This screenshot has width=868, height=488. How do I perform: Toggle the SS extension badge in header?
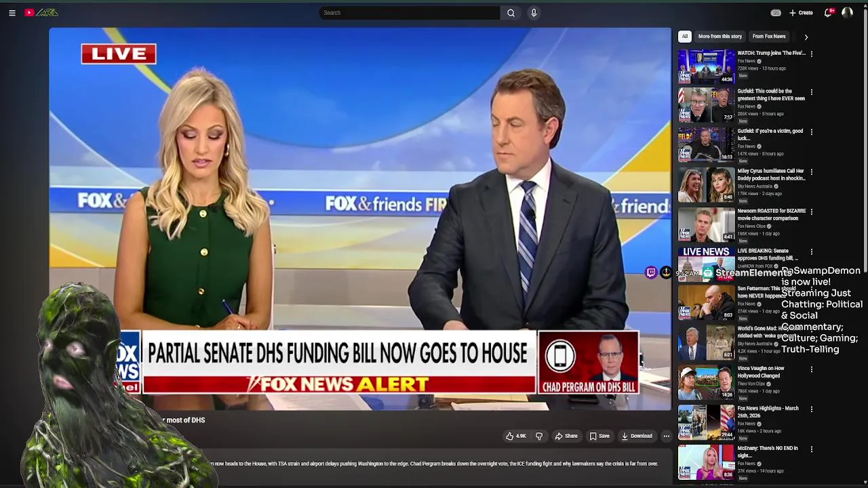point(776,13)
